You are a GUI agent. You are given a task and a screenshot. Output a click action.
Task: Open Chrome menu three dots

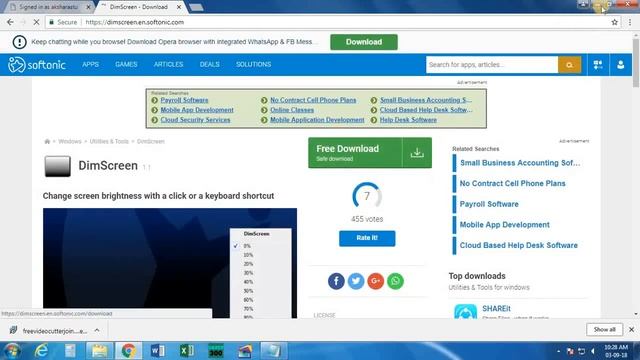[x=630, y=22]
